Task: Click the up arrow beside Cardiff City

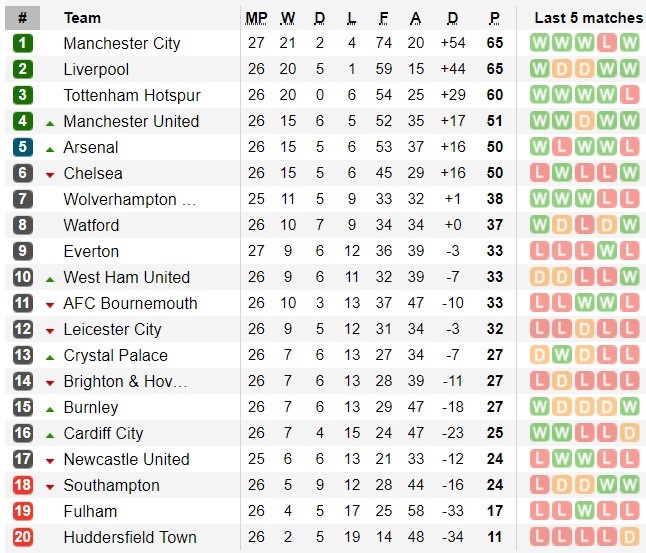Action: [x=50, y=434]
